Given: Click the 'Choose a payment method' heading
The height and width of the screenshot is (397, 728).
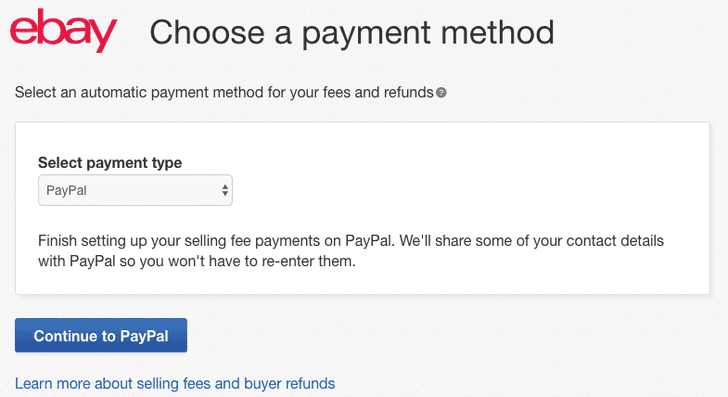Looking at the screenshot, I should coord(352,33).
